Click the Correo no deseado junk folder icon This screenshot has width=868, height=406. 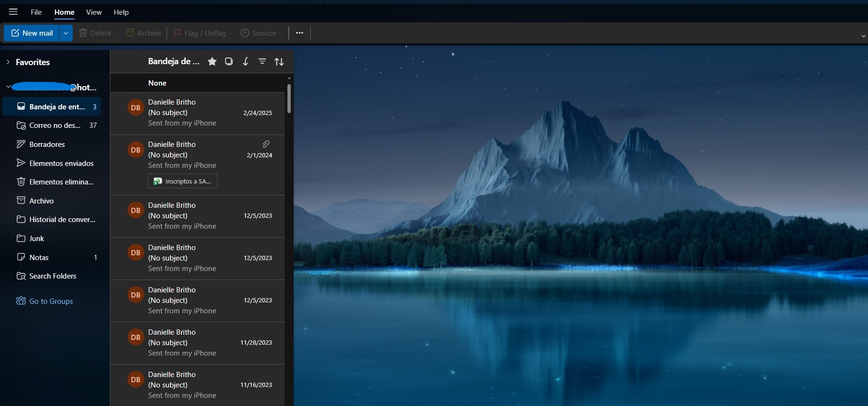(21, 126)
